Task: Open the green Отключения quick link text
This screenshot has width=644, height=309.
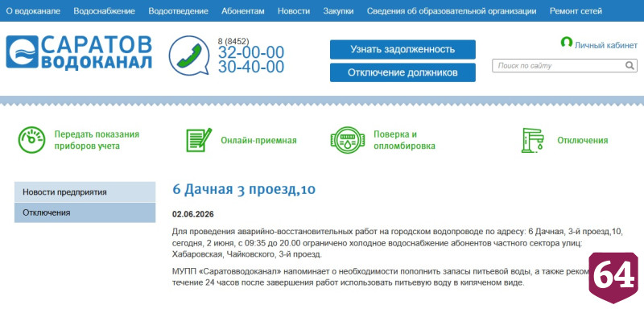Action: [x=582, y=140]
